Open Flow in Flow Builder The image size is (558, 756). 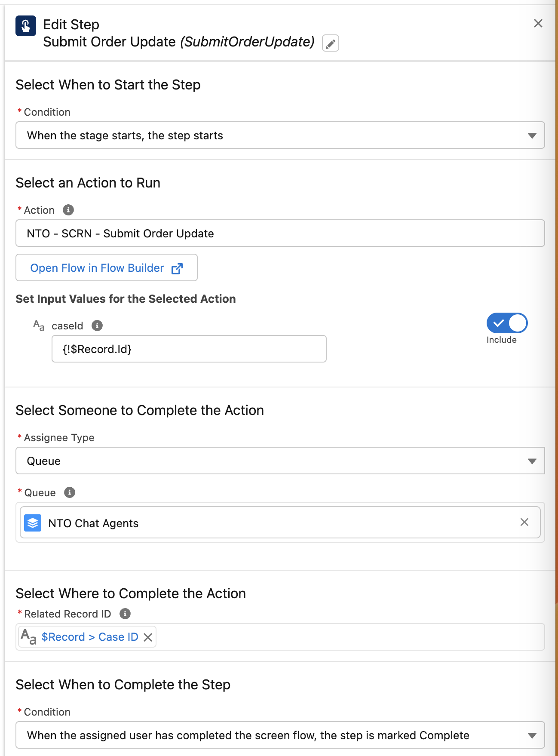tap(107, 267)
